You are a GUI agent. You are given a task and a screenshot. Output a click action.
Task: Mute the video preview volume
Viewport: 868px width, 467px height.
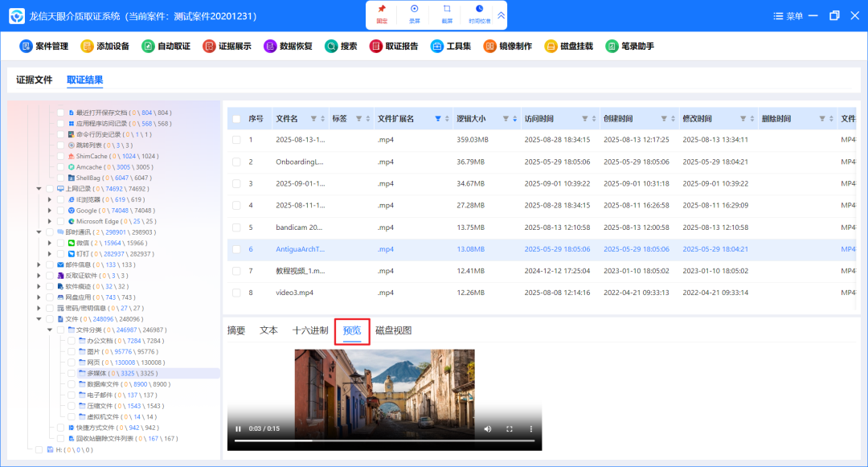coord(487,429)
